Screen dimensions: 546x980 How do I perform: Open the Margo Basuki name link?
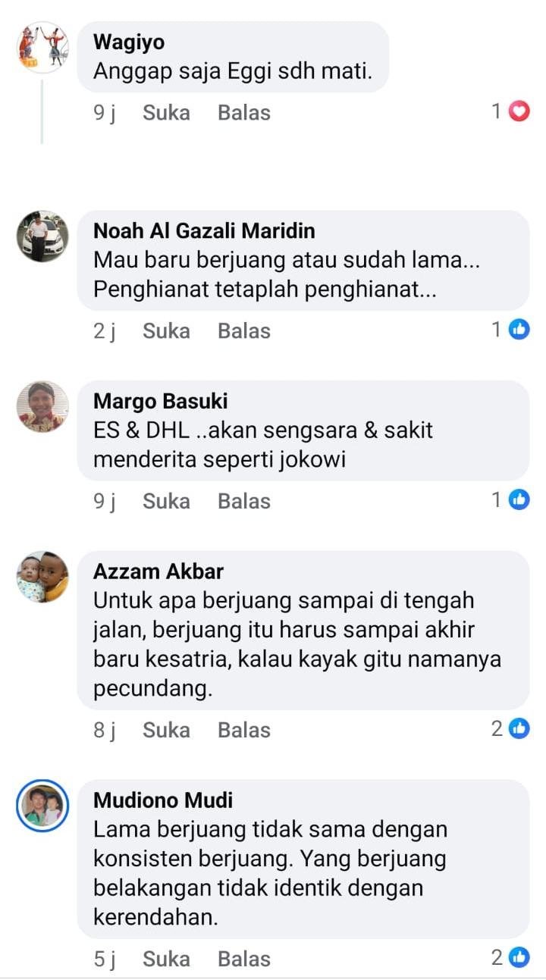(x=160, y=401)
